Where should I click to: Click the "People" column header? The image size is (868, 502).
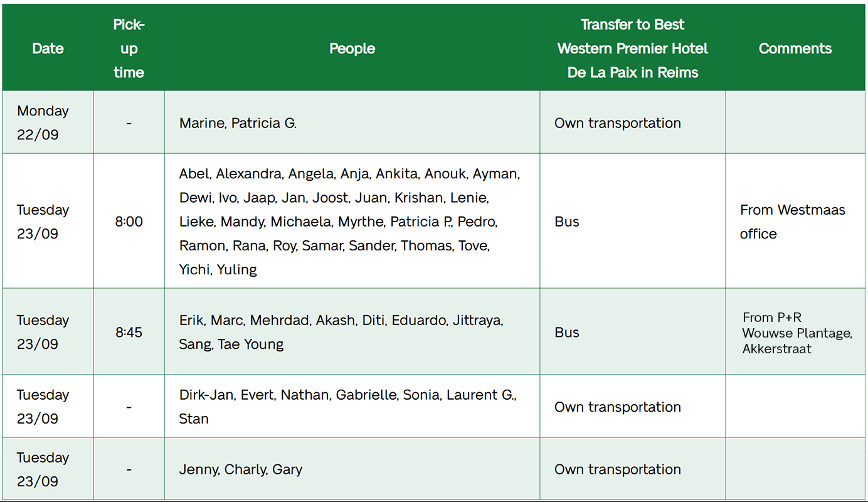pyautogui.click(x=352, y=48)
